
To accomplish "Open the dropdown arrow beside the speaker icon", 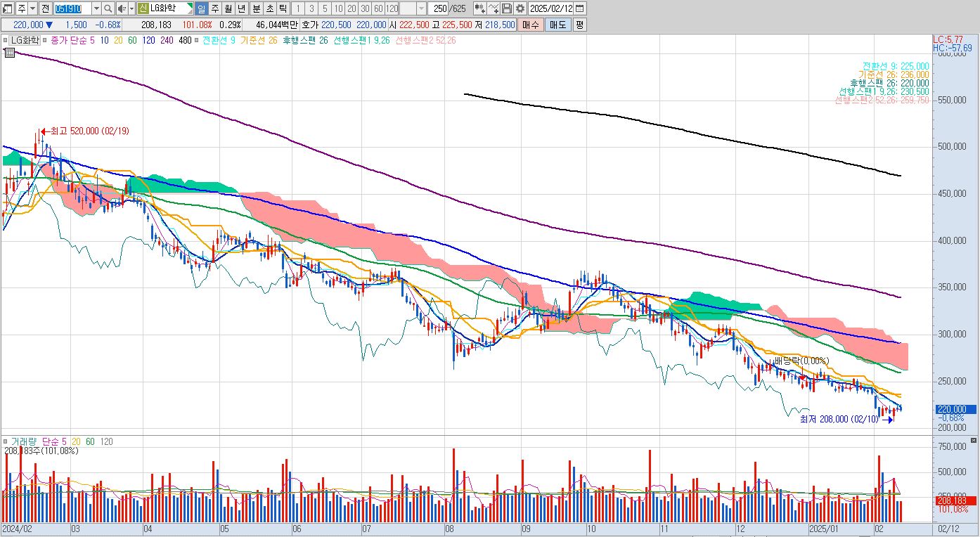I will (131, 8).
